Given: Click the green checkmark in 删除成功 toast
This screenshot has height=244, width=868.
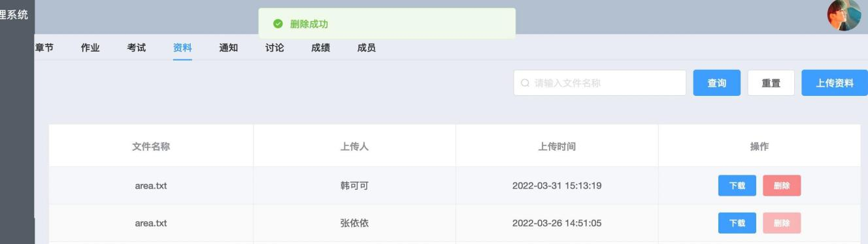Looking at the screenshot, I should click(278, 24).
